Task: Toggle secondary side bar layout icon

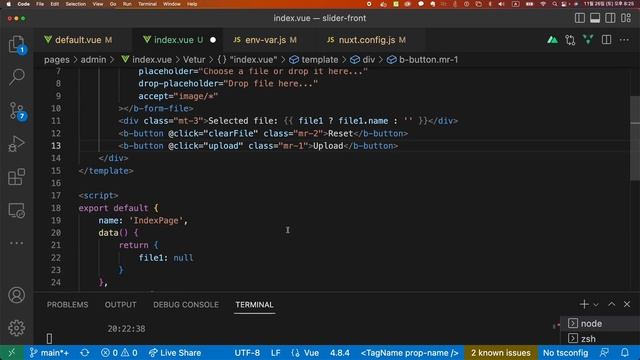Action: point(611,18)
